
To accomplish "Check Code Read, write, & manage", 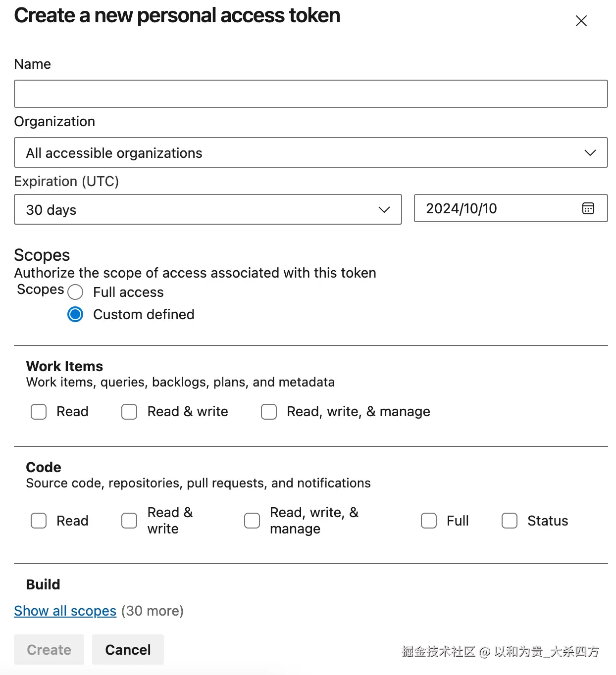I will pyautogui.click(x=252, y=521).
